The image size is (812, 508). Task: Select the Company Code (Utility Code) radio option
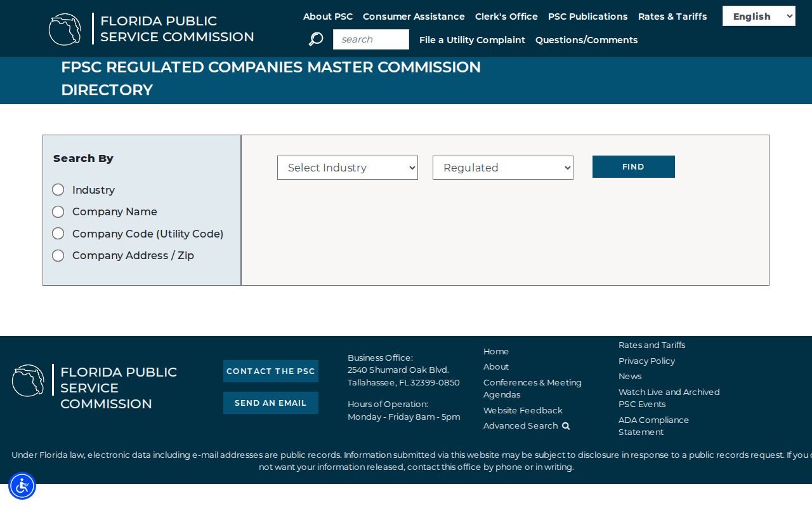coord(58,234)
